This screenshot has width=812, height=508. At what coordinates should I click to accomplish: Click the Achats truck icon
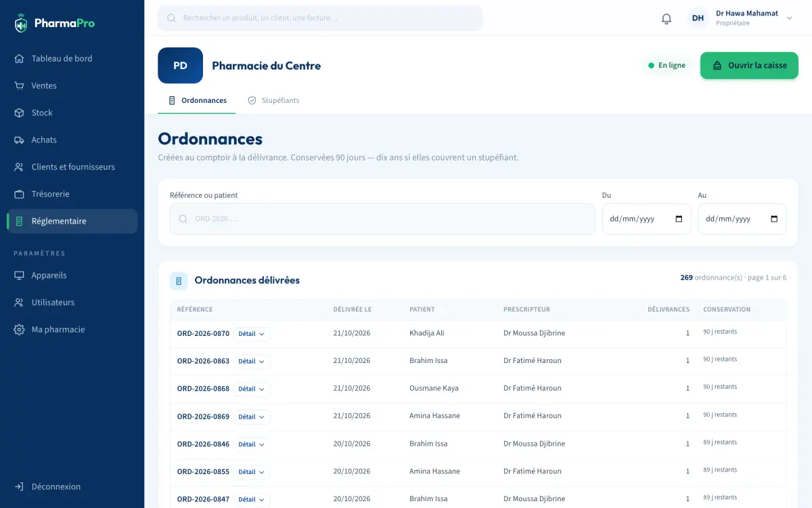(19, 140)
